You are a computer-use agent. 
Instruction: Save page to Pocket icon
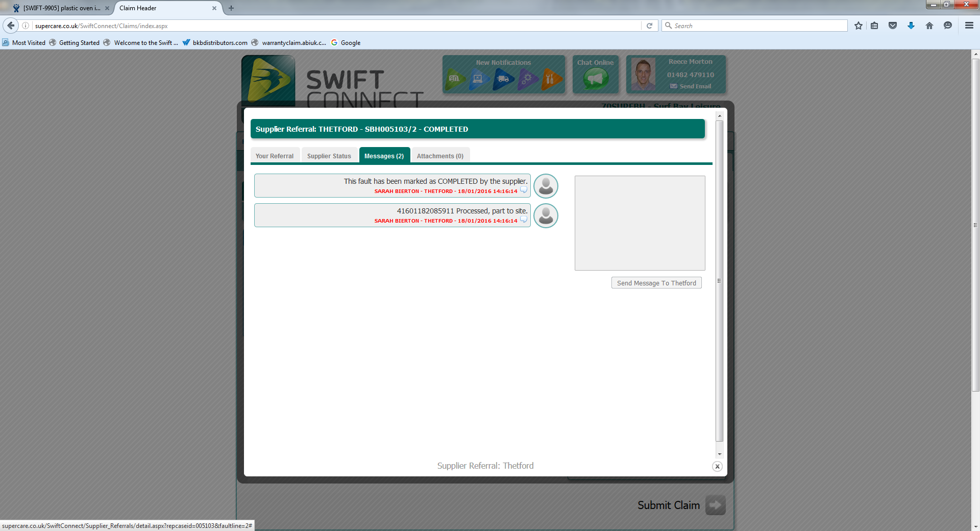pos(893,26)
